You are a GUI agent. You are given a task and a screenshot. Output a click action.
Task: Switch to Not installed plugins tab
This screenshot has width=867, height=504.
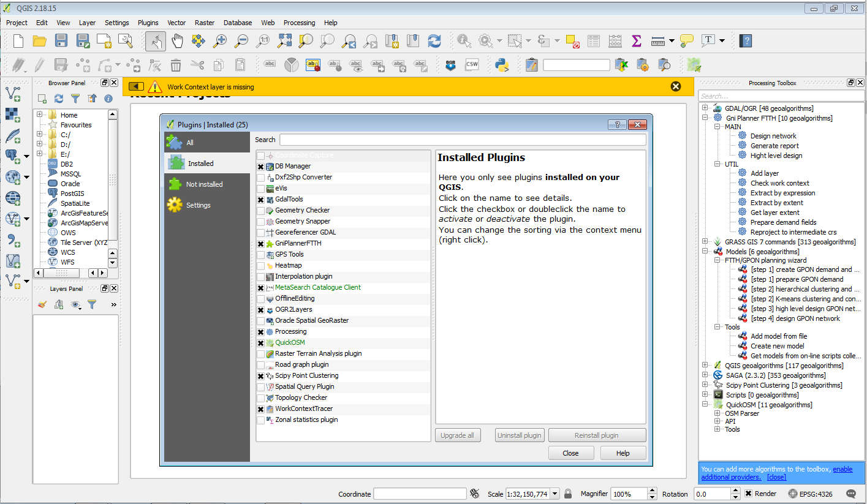(x=207, y=184)
